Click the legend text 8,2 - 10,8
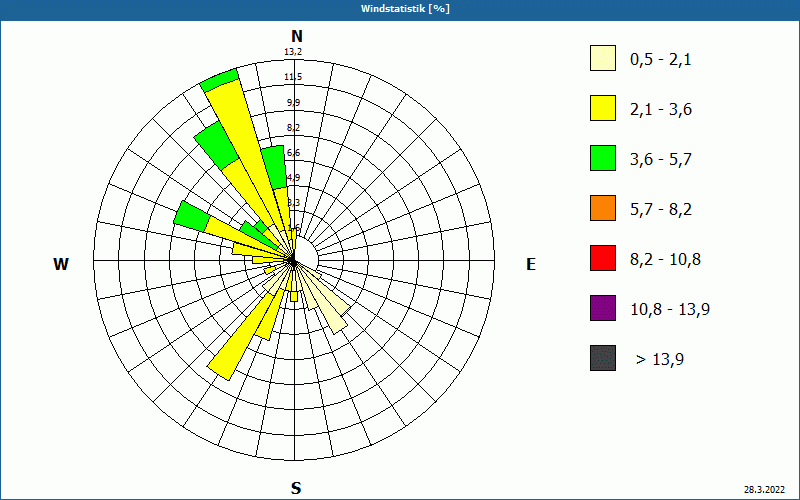This screenshot has height=500, width=800. click(665, 260)
